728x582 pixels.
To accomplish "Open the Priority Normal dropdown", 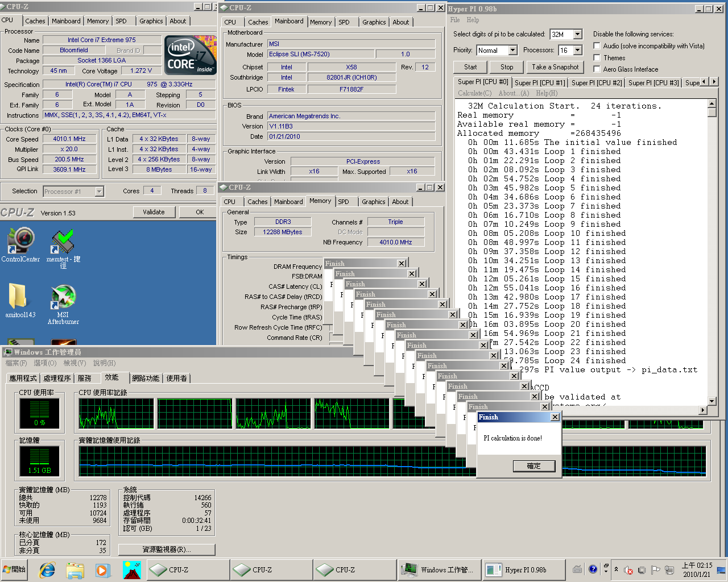I will [512, 50].
